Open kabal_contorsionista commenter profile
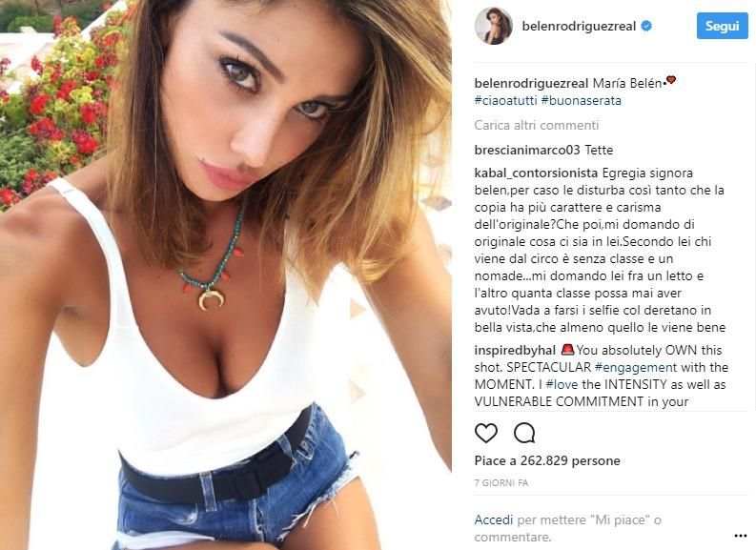Screen dimensions: 756x550 pos(536,173)
